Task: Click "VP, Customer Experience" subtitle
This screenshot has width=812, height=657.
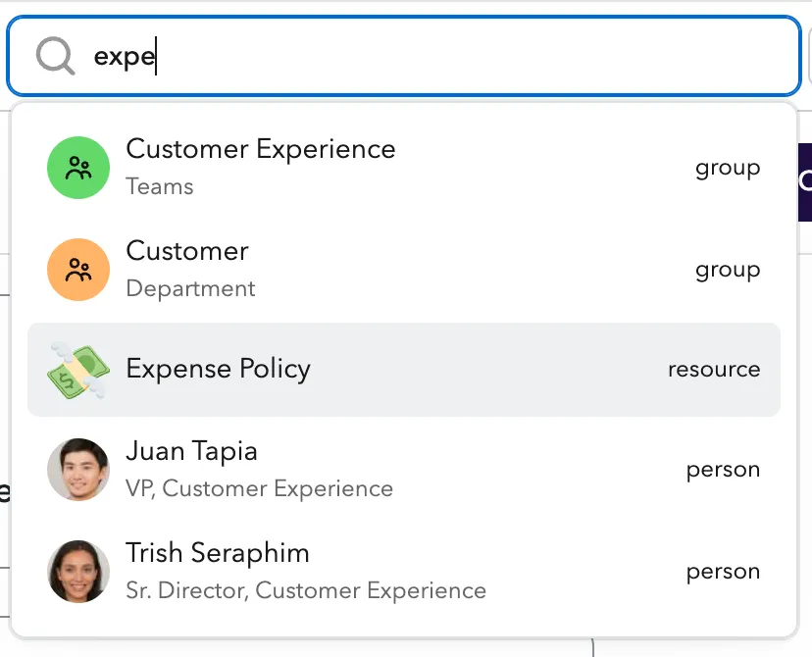Action: click(260, 488)
